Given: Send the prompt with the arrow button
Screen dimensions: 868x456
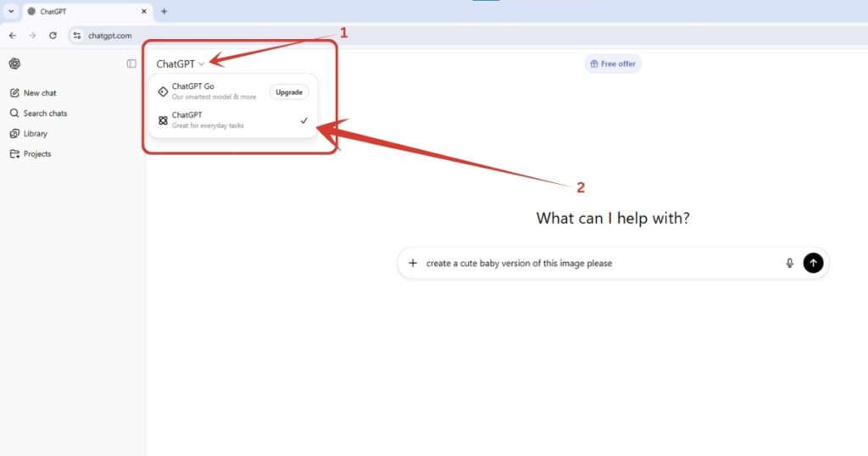Looking at the screenshot, I should (813, 264).
